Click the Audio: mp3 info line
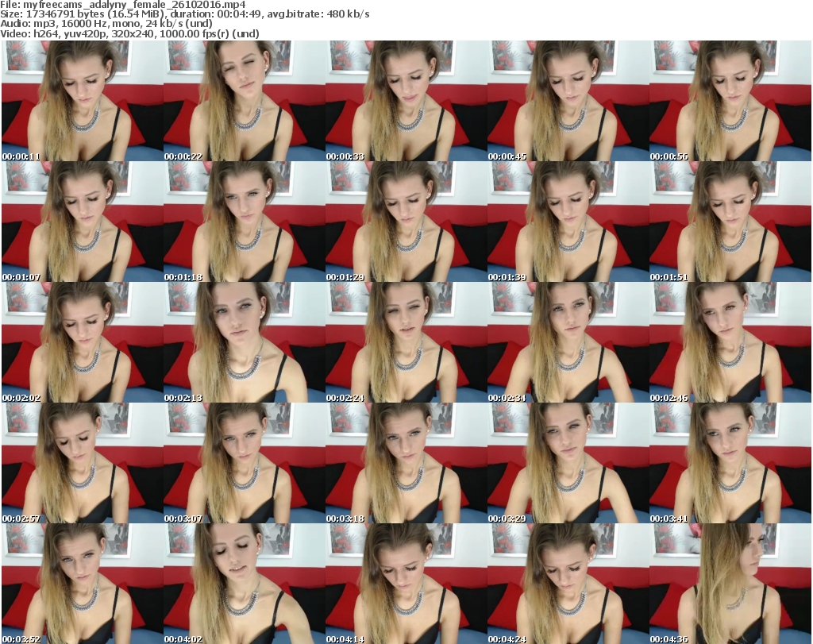Screen dimensions: 813x644 [106, 24]
